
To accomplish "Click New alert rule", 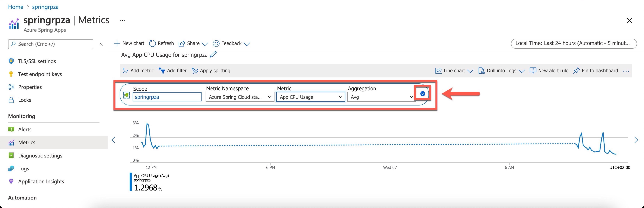I will 549,71.
